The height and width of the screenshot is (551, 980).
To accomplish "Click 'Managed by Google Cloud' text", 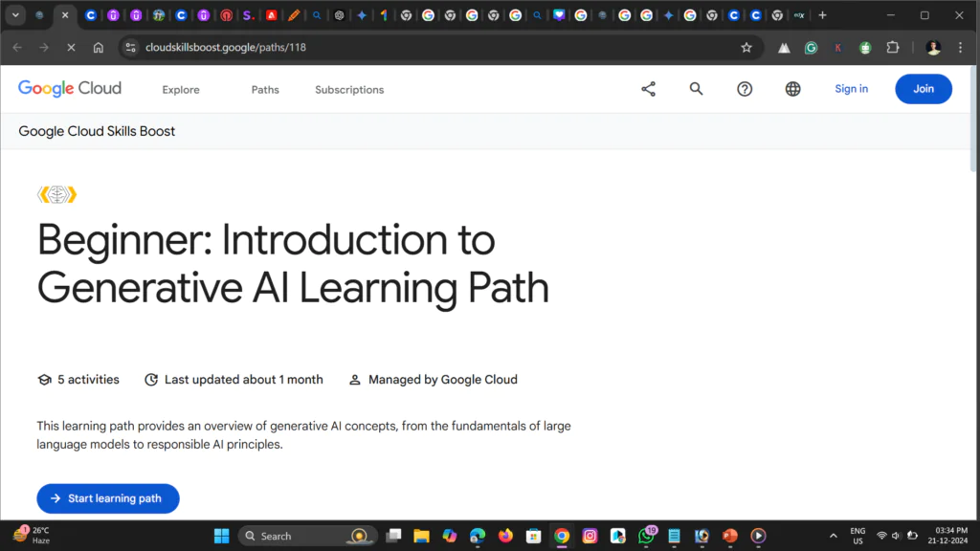I will 442,380.
